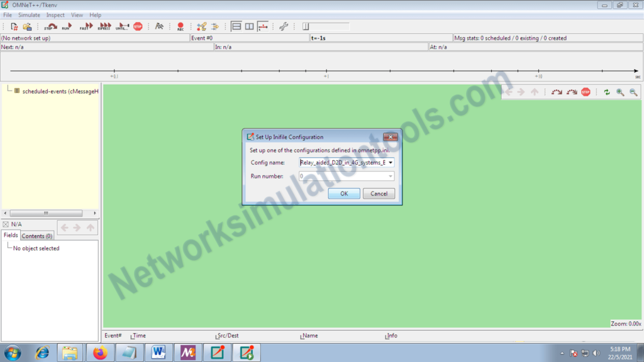
Task: Click the RUN simulation icon
Action: [66, 26]
